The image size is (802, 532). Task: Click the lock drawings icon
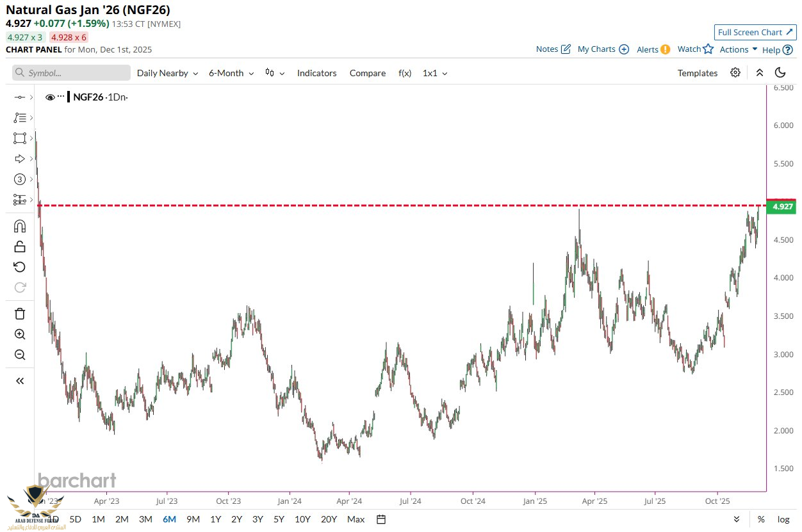tap(20, 246)
